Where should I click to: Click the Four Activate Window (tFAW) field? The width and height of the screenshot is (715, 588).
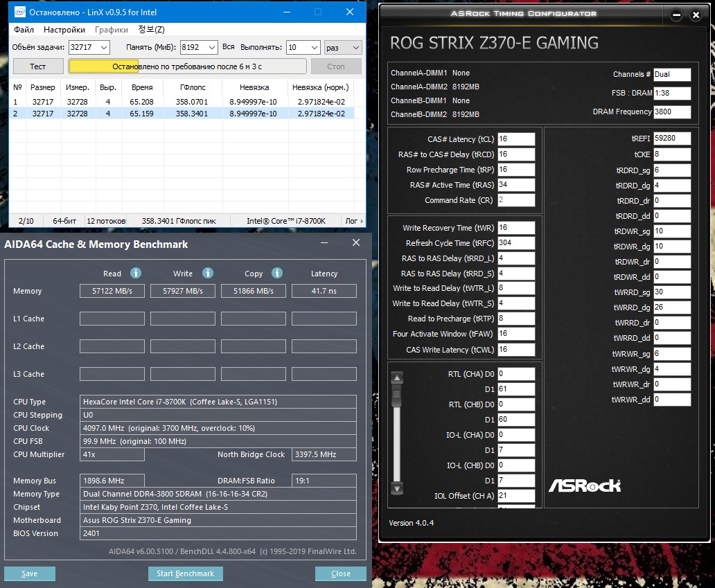[516, 334]
